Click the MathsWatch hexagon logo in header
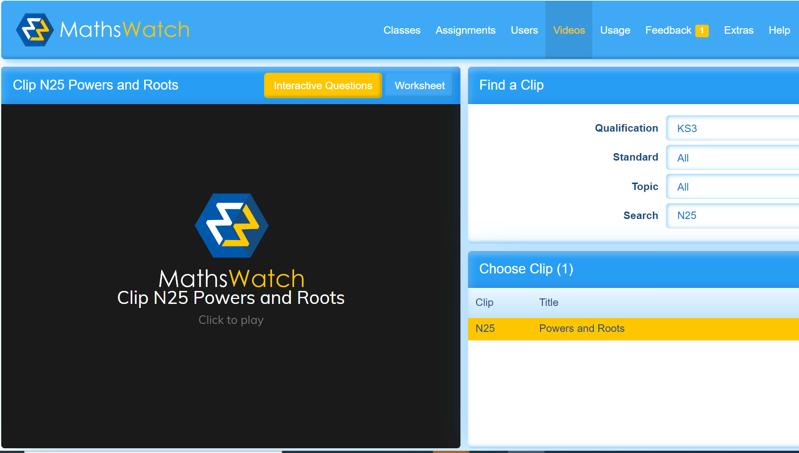 click(x=35, y=30)
